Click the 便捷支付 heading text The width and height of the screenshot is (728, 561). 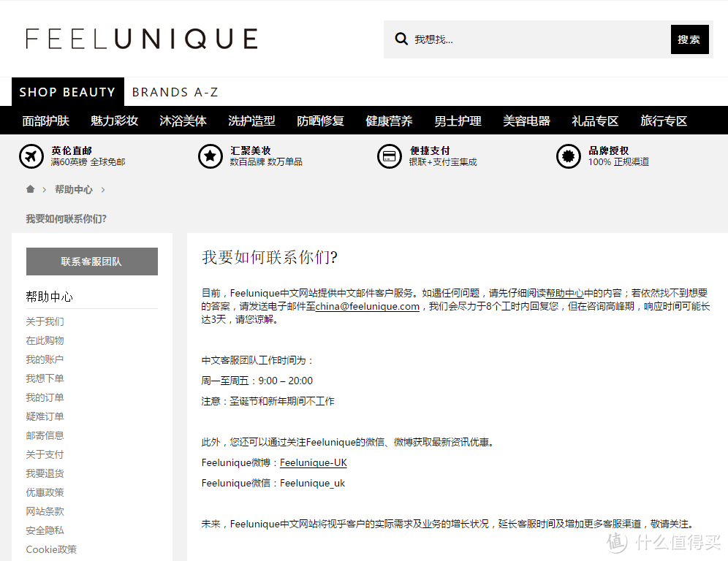(430, 150)
